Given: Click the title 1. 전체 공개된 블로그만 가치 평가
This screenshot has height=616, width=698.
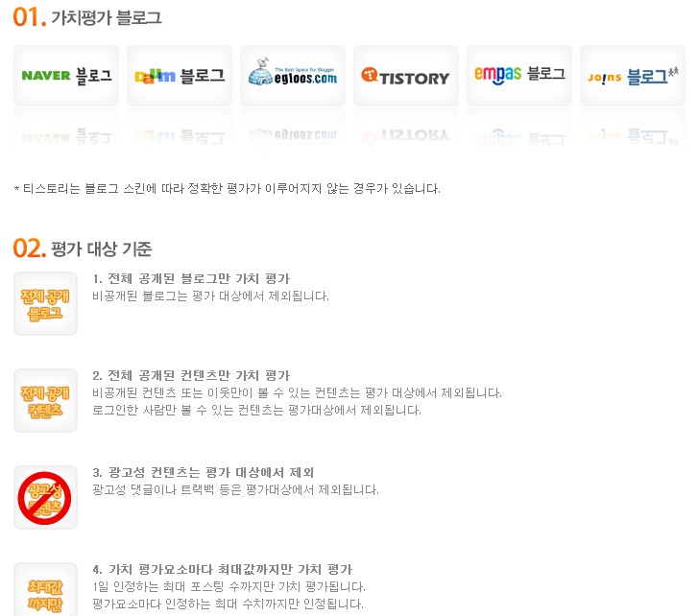Looking at the screenshot, I should tap(191, 279).
